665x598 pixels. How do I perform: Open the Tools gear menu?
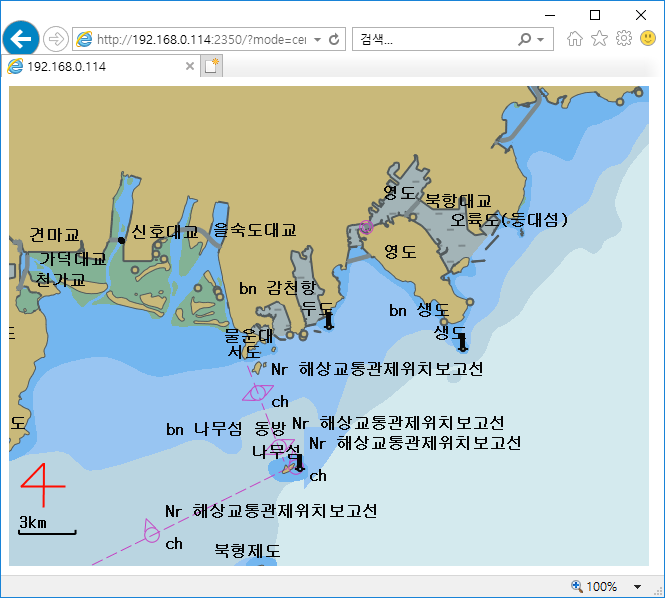click(623, 39)
